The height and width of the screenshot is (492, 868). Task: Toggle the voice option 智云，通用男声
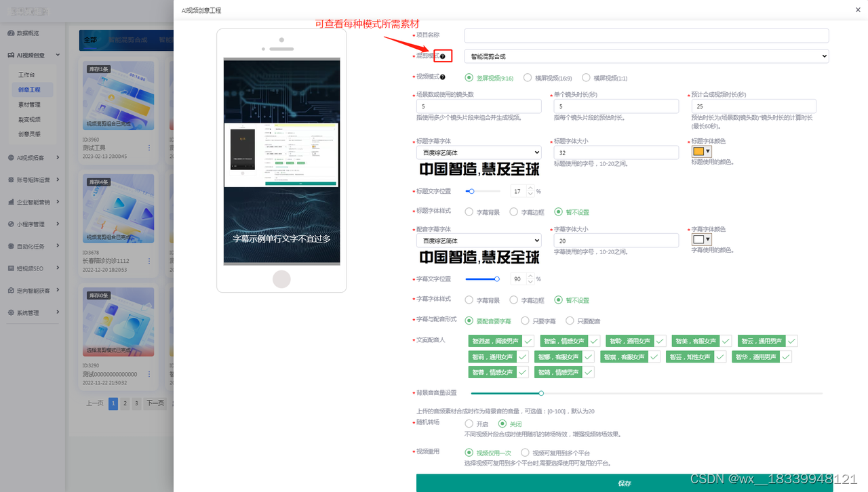767,341
